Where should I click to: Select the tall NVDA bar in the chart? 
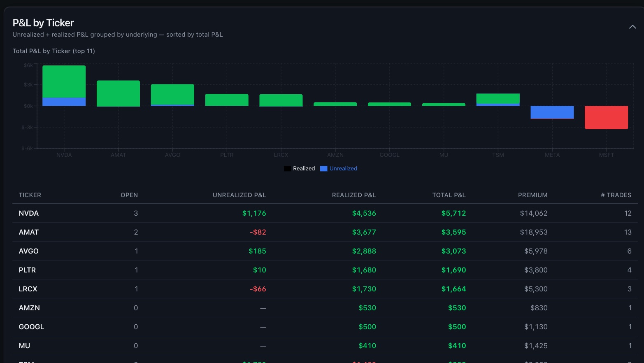click(64, 82)
